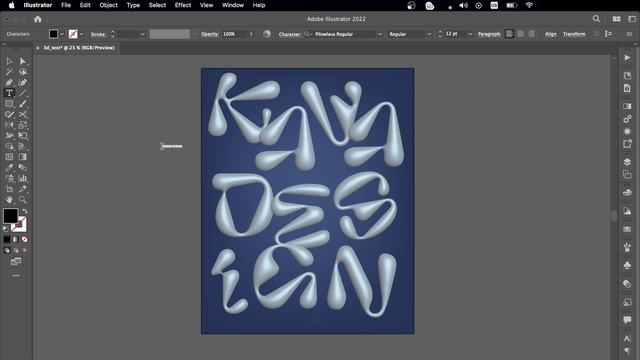Open the File menu
Image resolution: width=640 pixels, height=360 pixels.
tap(66, 5)
